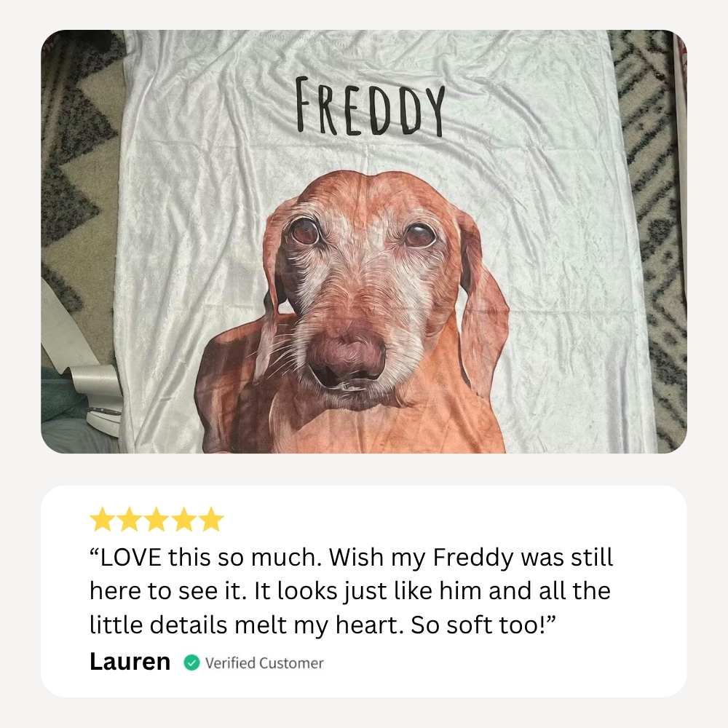Click the FREDDY name printed on blanket
This screenshot has width=728, height=728.
click(370, 107)
